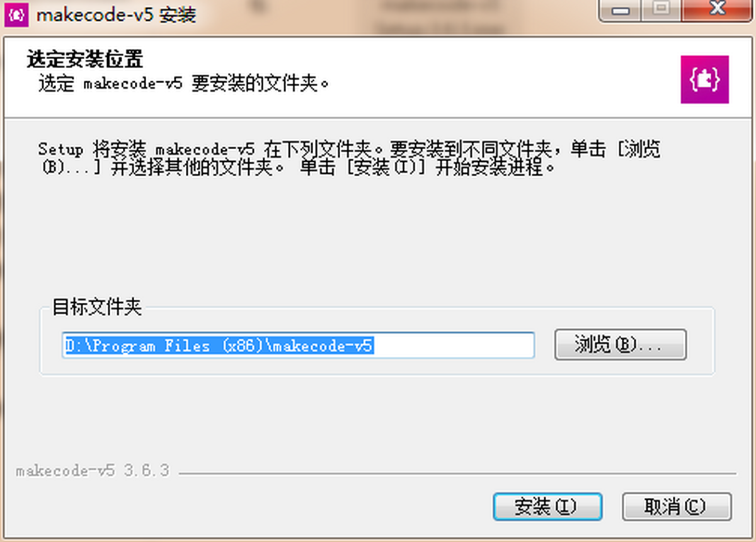This screenshot has width=756, height=542.
Task: Click inside the destination folder path field
Action: coord(298,345)
